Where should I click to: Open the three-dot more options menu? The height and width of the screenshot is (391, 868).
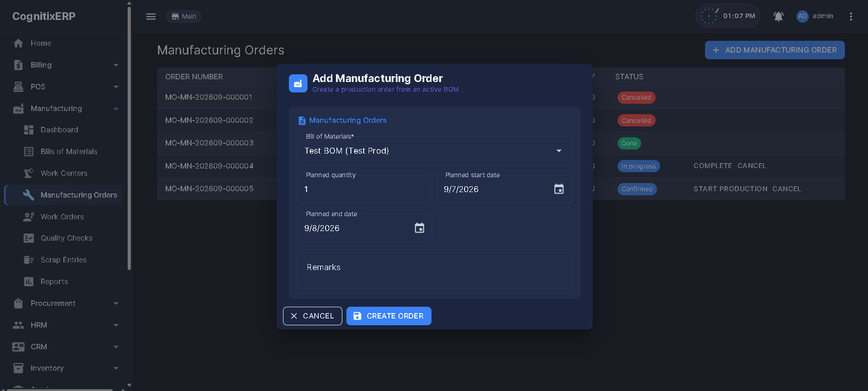851,16
